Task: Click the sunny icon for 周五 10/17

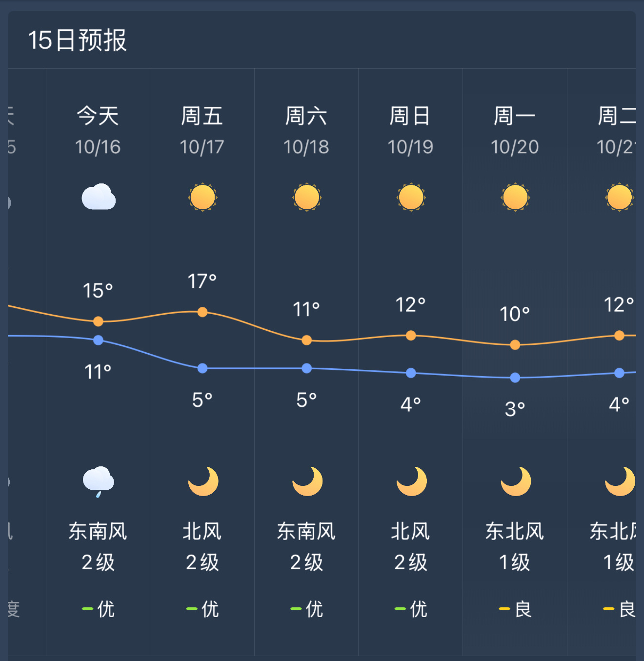Action: click(x=202, y=198)
